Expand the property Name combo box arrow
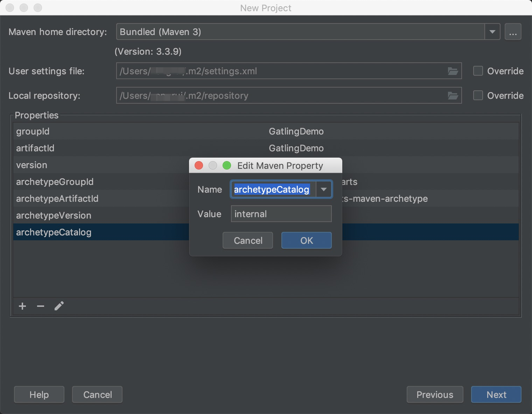This screenshot has width=532, height=414. click(324, 189)
